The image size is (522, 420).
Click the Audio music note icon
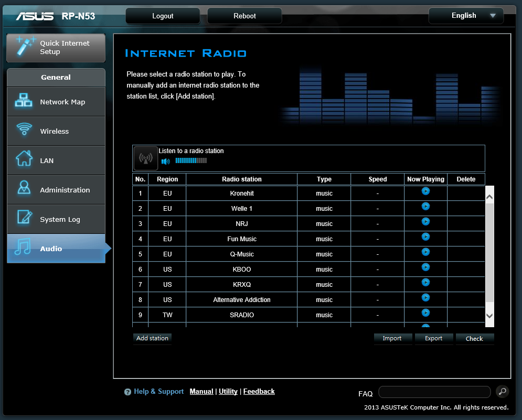pos(23,246)
